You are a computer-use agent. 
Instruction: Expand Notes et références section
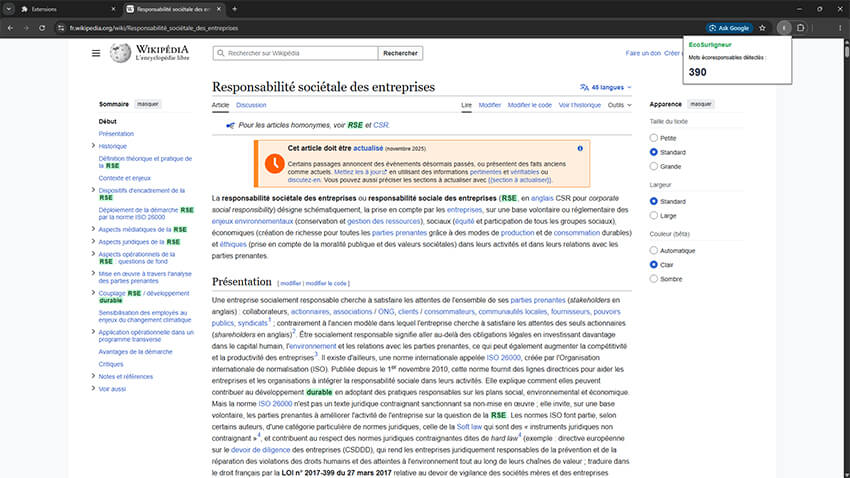93,376
